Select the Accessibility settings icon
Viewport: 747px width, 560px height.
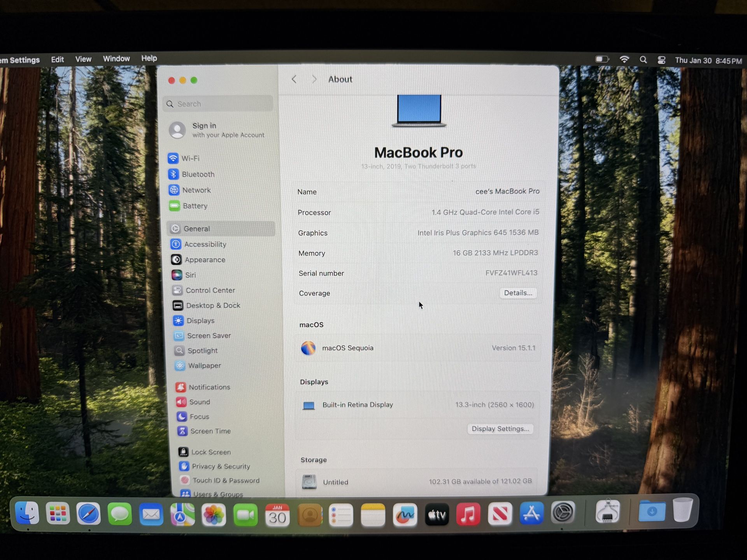(205, 244)
